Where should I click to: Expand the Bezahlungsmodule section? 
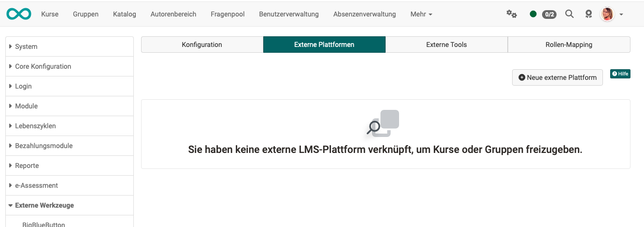(x=70, y=146)
